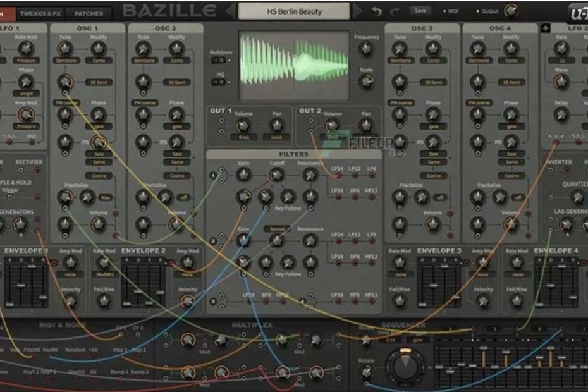Switch to the Patches tab
Screen dimensions: 588x392
(89, 13)
